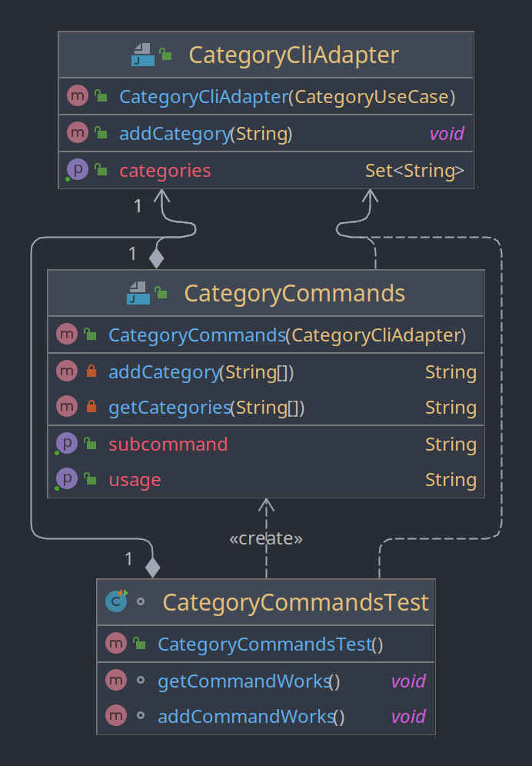This screenshot has width=532, height=766.
Task: Click the property icon next to subcommand
Action: [x=66, y=444]
